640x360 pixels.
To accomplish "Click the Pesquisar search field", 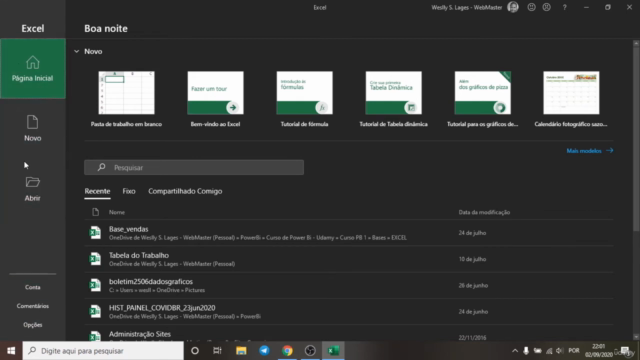I will coord(194,167).
